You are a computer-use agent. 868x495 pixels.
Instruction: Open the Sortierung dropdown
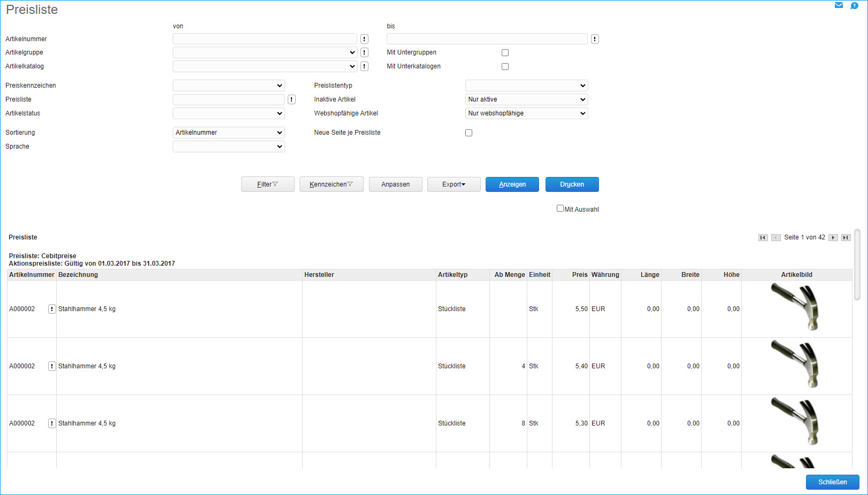(228, 133)
